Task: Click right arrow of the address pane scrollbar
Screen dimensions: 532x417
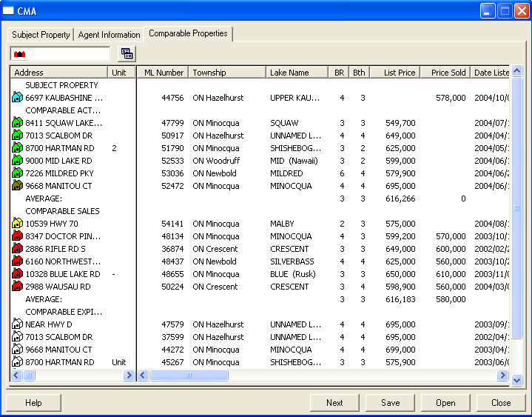Action: (x=129, y=376)
